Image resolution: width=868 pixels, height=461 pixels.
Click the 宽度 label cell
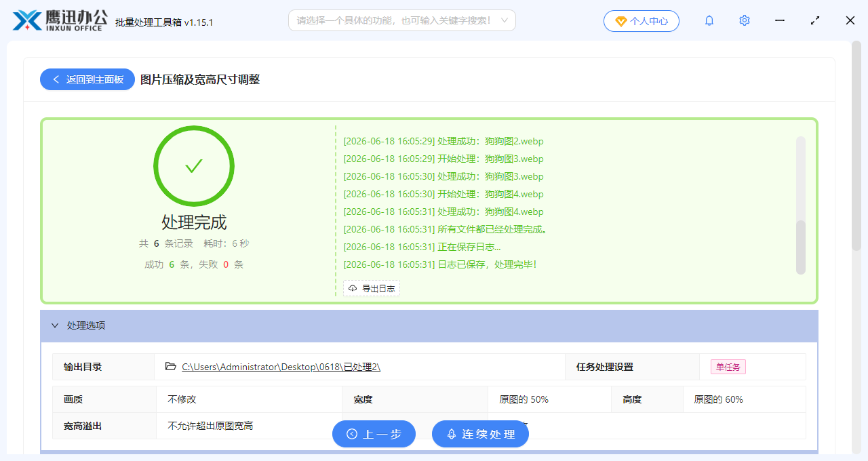(x=415, y=399)
